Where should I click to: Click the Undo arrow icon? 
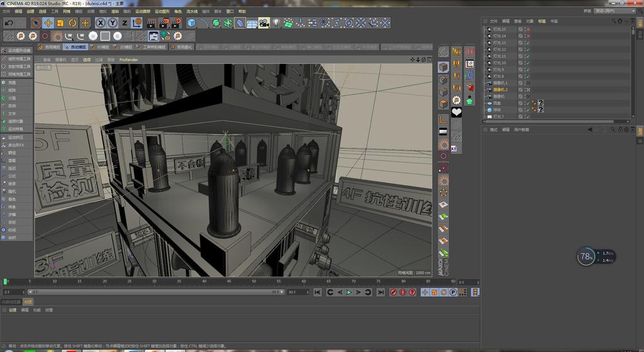pyautogui.click(x=9, y=23)
